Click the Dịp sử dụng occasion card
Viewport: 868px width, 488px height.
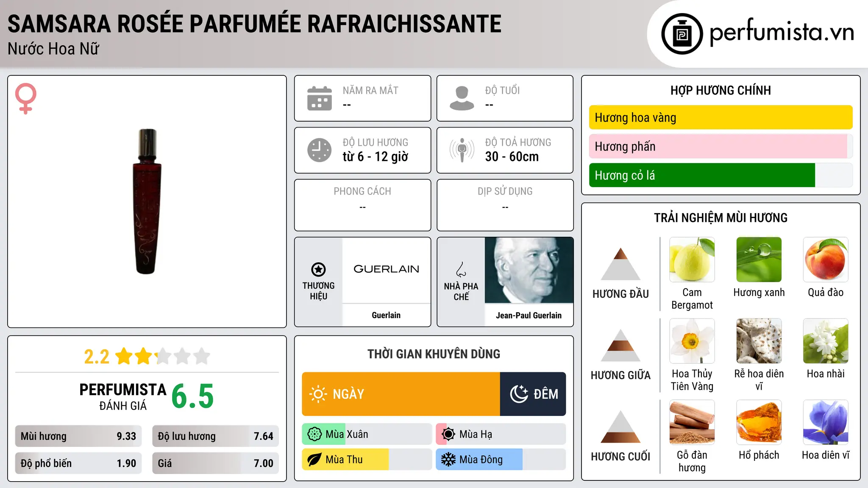click(505, 205)
